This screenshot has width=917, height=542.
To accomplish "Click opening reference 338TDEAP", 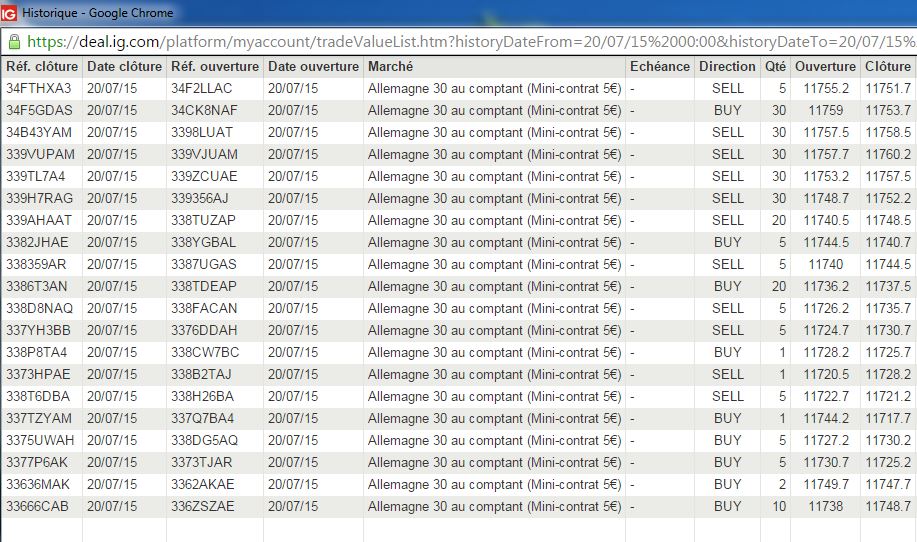I will click(x=204, y=286).
